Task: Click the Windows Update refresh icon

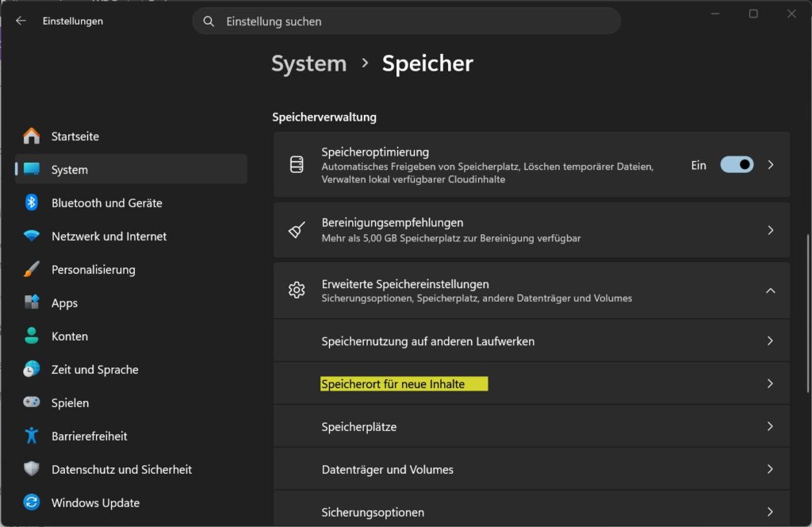Action: click(32, 502)
